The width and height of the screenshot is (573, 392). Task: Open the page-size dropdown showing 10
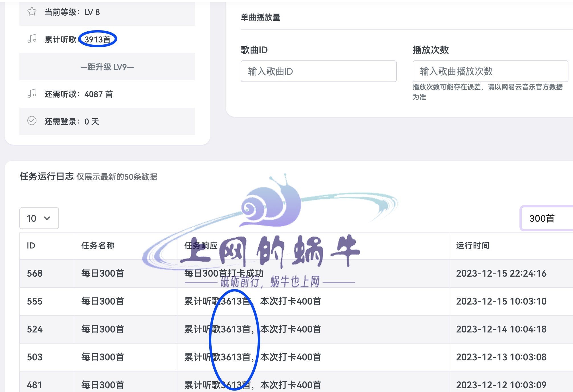click(x=39, y=218)
